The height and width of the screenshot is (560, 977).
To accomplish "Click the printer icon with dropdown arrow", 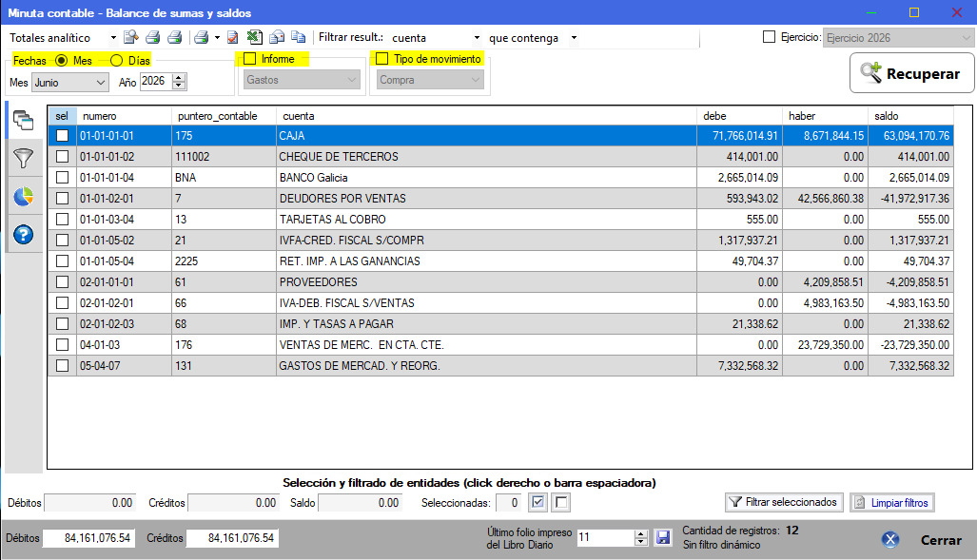I will pyautogui.click(x=202, y=37).
